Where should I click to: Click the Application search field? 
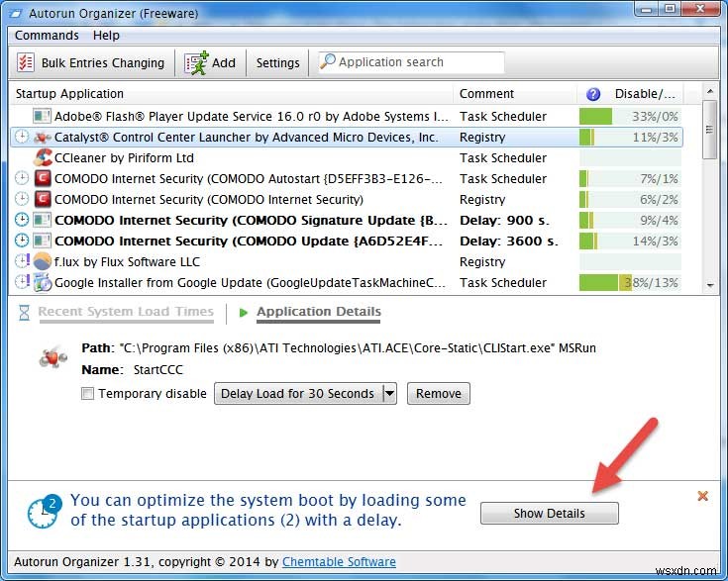tap(411, 62)
